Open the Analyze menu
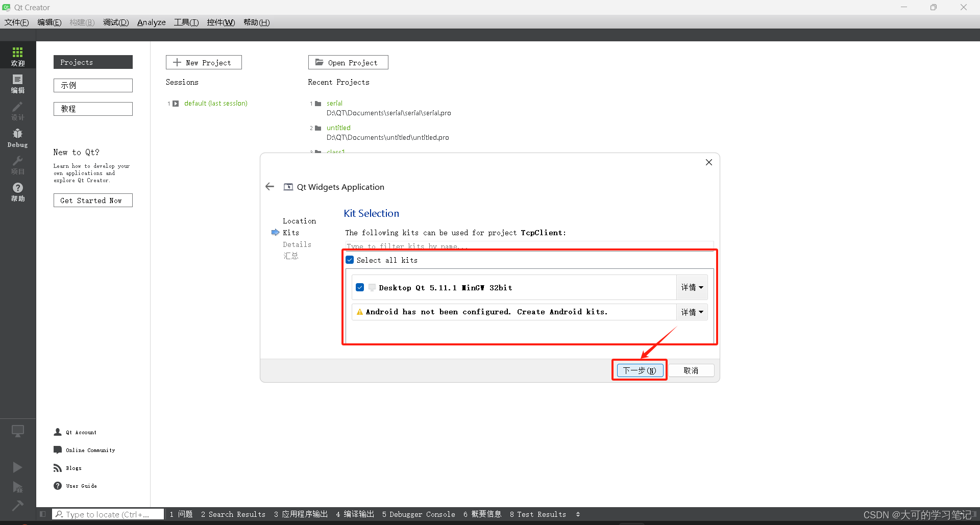 tap(151, 22)
